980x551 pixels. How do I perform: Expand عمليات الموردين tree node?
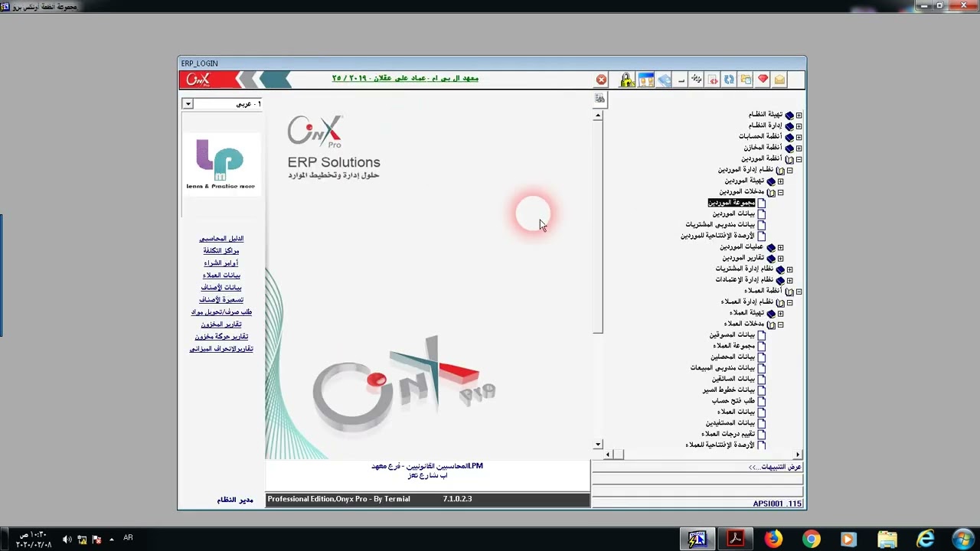(780, 247)
